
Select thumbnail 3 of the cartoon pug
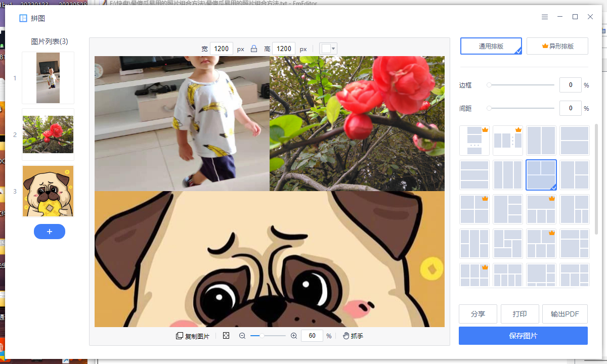point(48,191)
